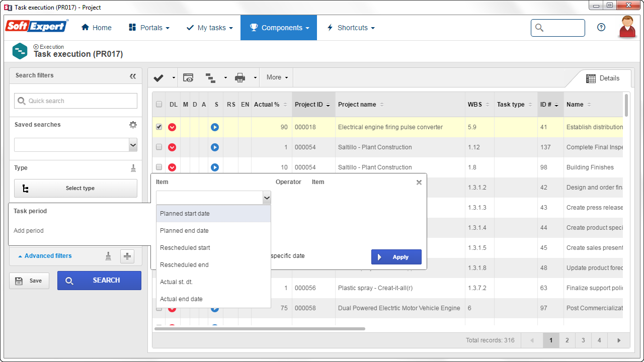644x362 pixels.
Task: Open the Portals menu
Action: pyautogui.click(x=149, y=28)
